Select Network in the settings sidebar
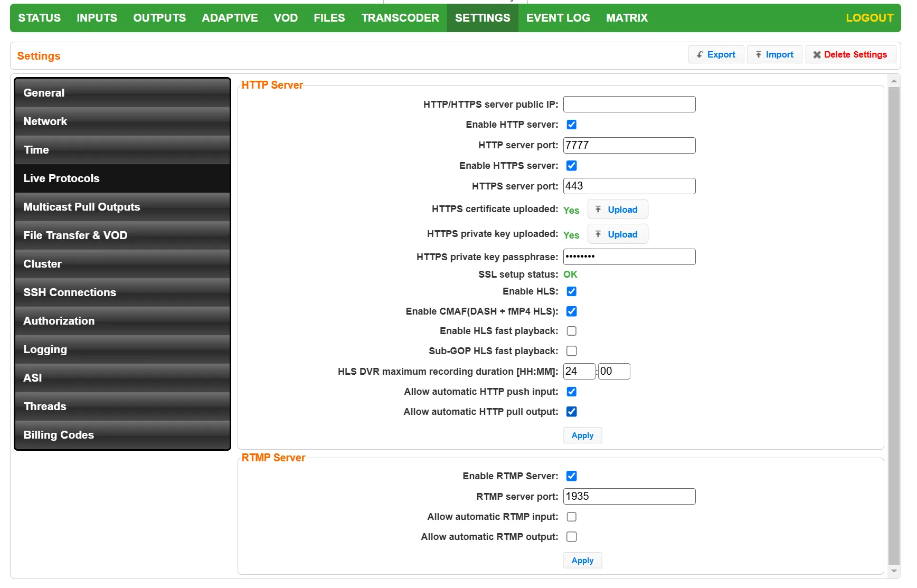The image size is (917, 588). coord(122,121)
